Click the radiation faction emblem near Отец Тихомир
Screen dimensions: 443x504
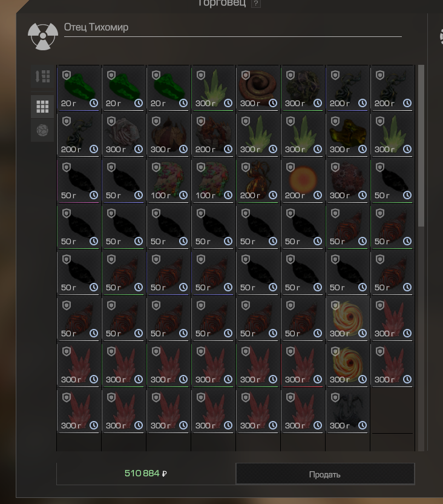coord(43,36)
